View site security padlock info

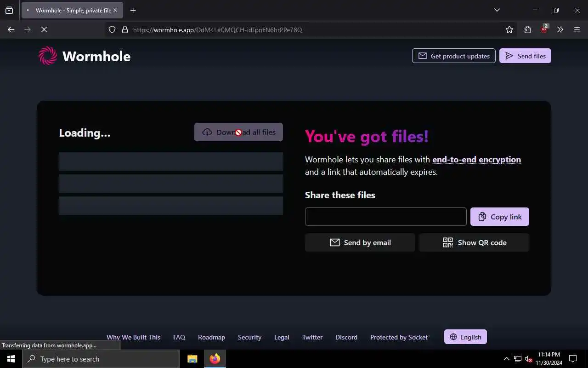coord(124,29)
